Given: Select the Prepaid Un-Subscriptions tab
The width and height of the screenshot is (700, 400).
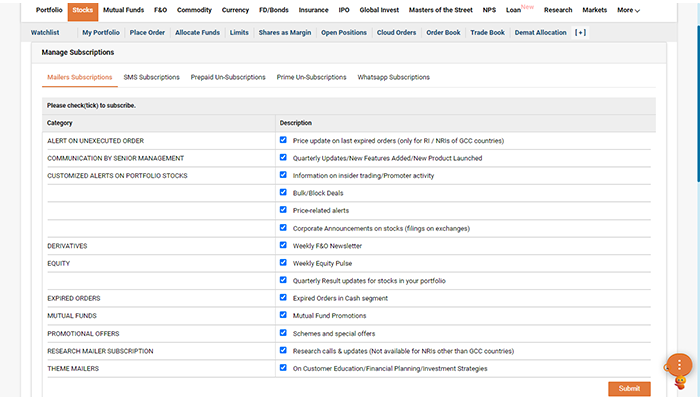Looking at the screenshot, I should [x=228, y=77].
